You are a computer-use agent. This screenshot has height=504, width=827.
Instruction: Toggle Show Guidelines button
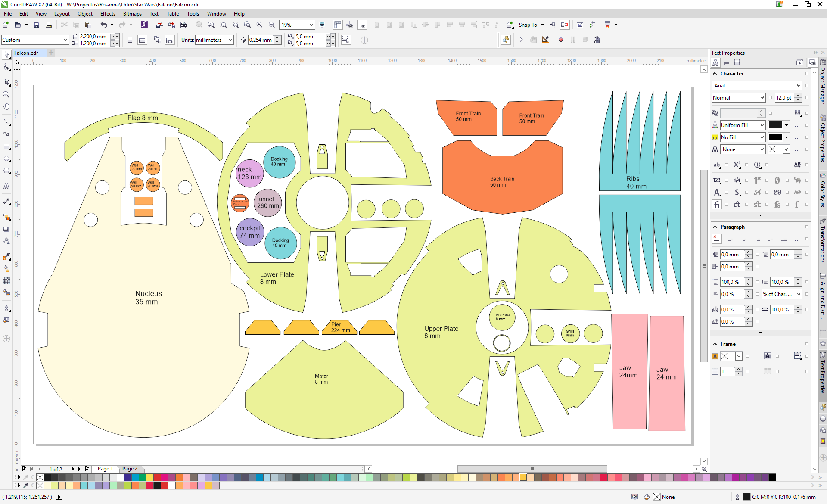[362, 25]
